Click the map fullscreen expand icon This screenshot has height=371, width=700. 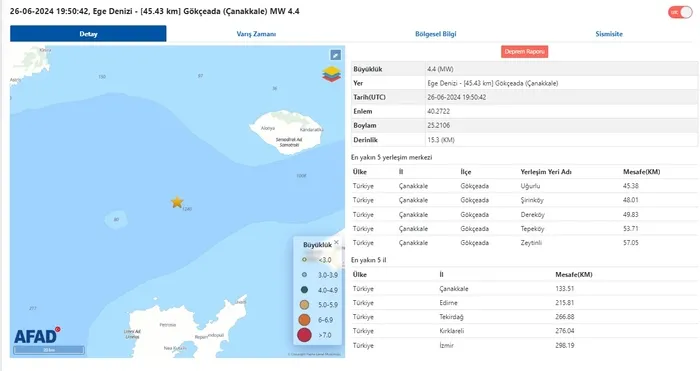(335, 55)
